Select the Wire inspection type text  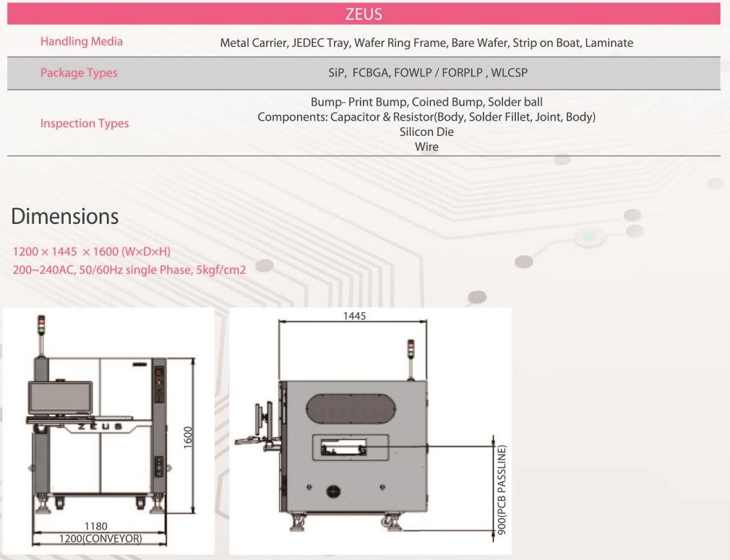pos(426,147)
